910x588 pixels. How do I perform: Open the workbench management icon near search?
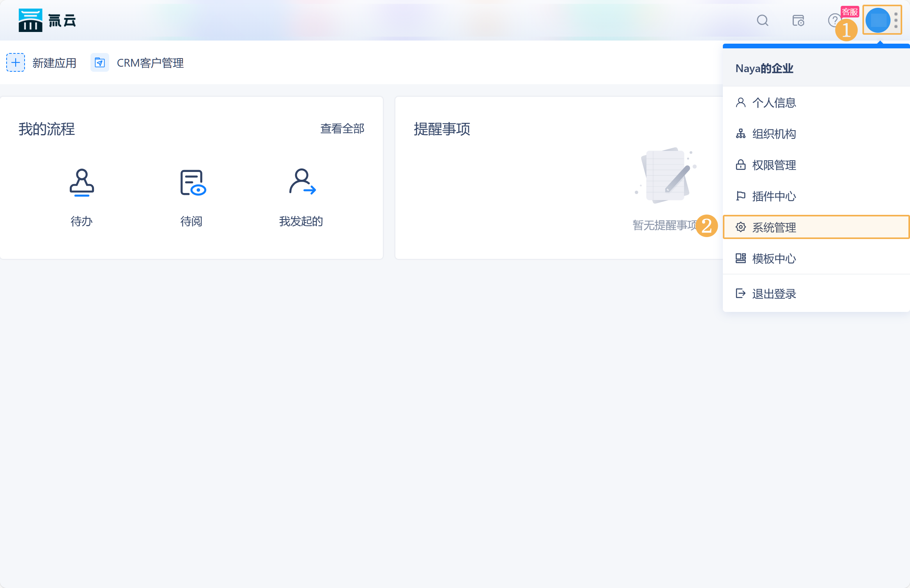(797, 20)
